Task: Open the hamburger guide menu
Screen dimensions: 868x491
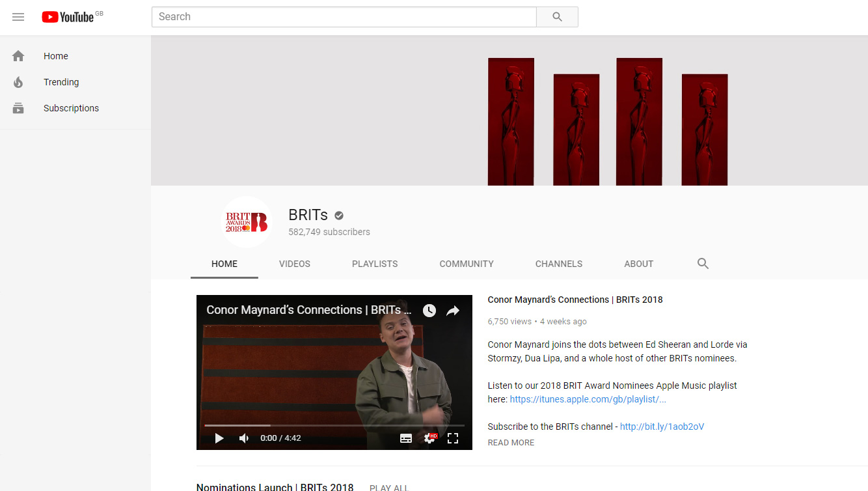Action: click(18, 17)
